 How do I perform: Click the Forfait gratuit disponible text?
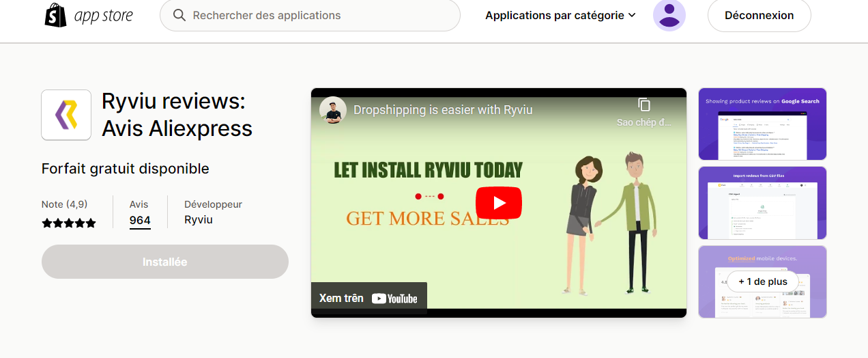(126, 168)
